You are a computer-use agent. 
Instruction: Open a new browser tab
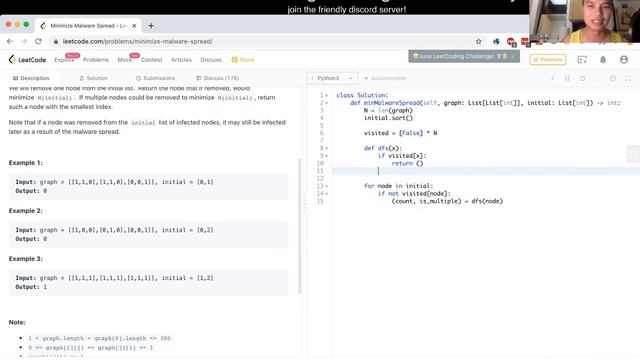(151, 26)
